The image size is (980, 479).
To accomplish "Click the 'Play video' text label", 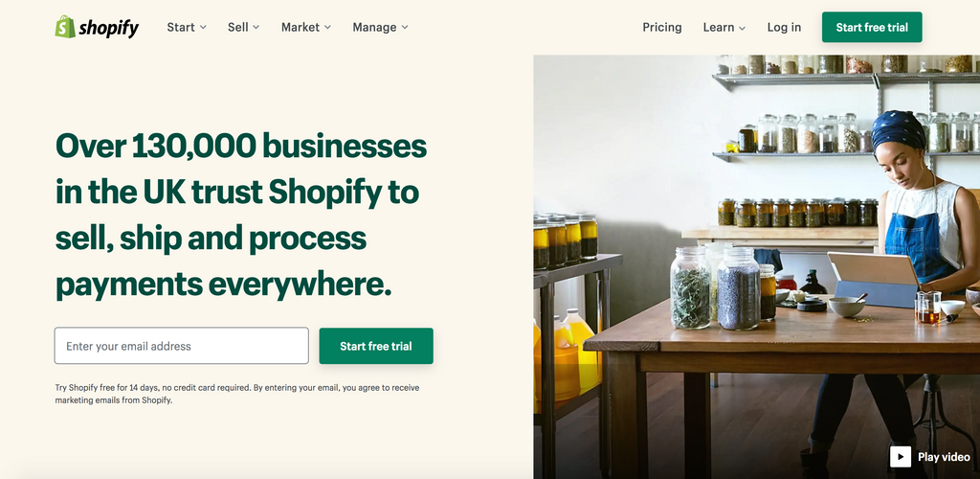I will pos(944,457).
